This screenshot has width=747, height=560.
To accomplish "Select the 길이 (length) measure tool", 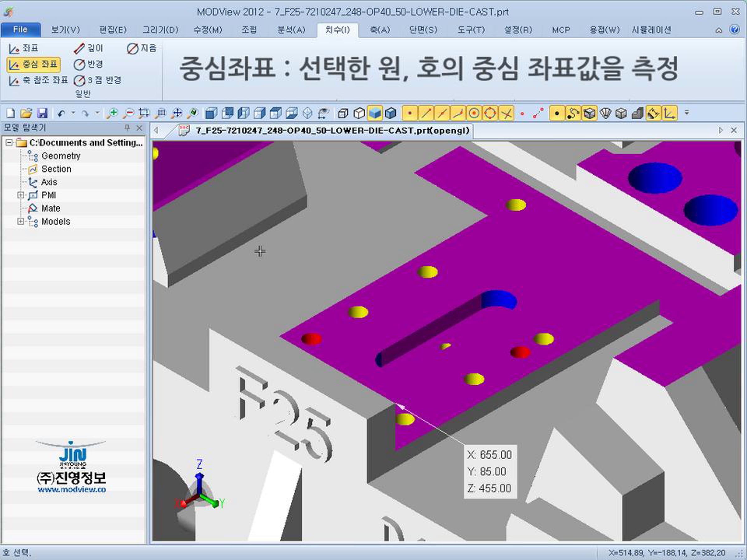I will click(88, 48).
